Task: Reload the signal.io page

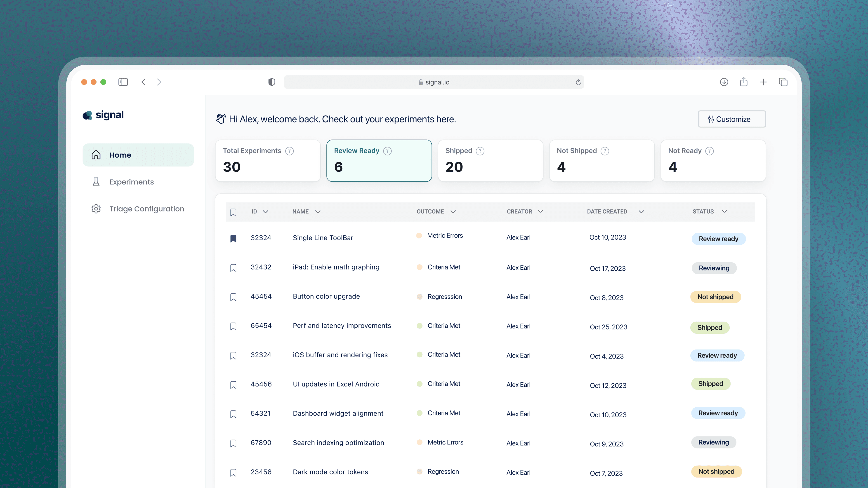Action: pyautogui.click(x=578, y=82)
